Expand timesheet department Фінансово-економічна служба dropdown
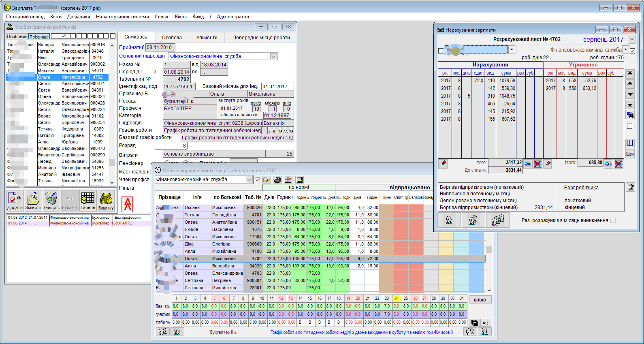 pyautogui.click(x=249, y=179)
